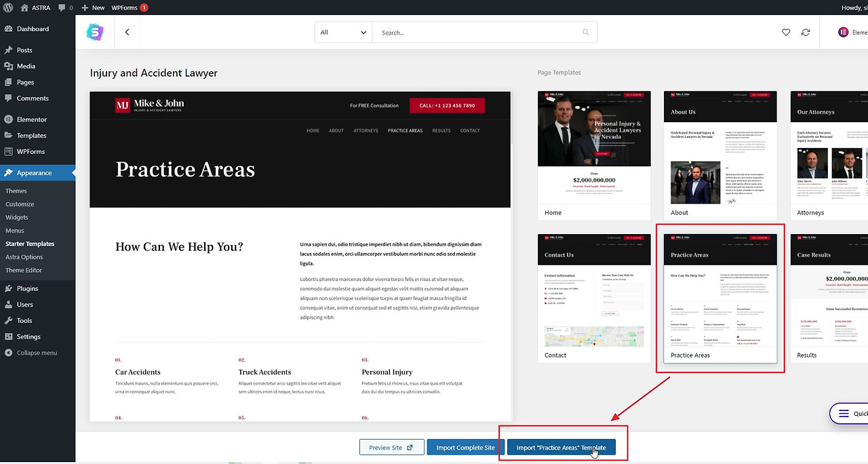Open Elementor in the sidebar
868x464 pixels.
pos(37,119)
